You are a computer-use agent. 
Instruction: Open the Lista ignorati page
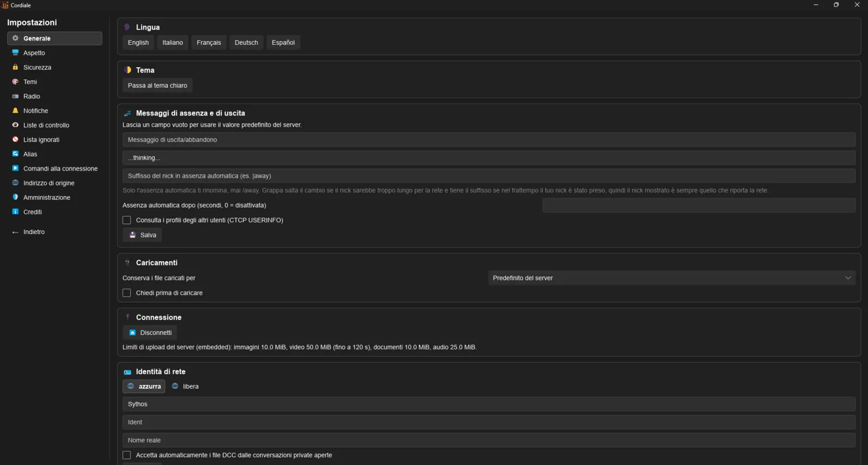coord(54,139)
